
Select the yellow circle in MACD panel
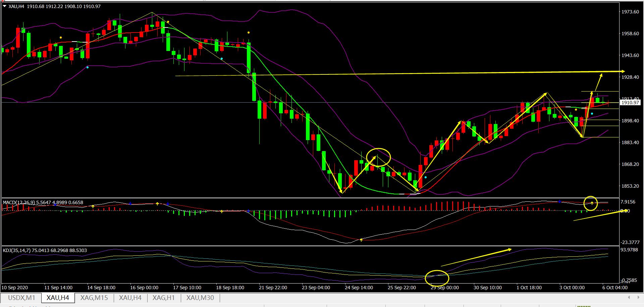tap(590, 203)
